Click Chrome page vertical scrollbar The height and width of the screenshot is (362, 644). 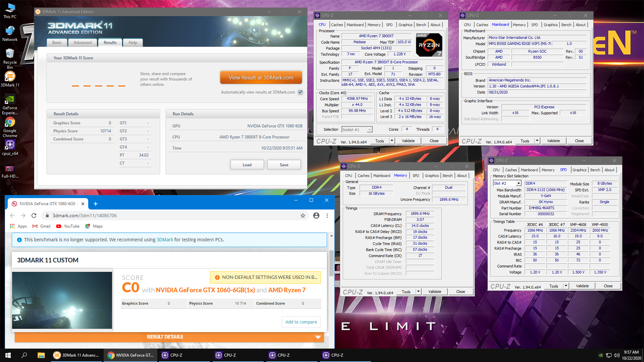(x=331, y=263)
